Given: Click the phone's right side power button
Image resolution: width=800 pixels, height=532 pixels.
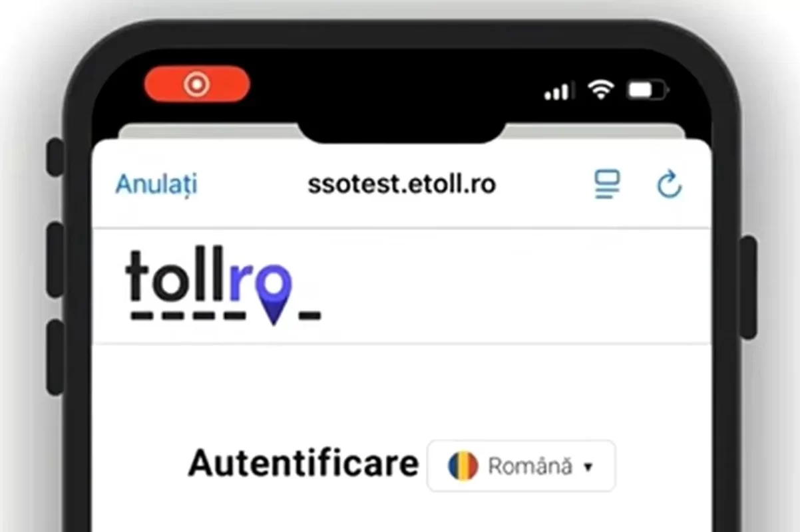Looking at the screenshot, I should point(749,287).
